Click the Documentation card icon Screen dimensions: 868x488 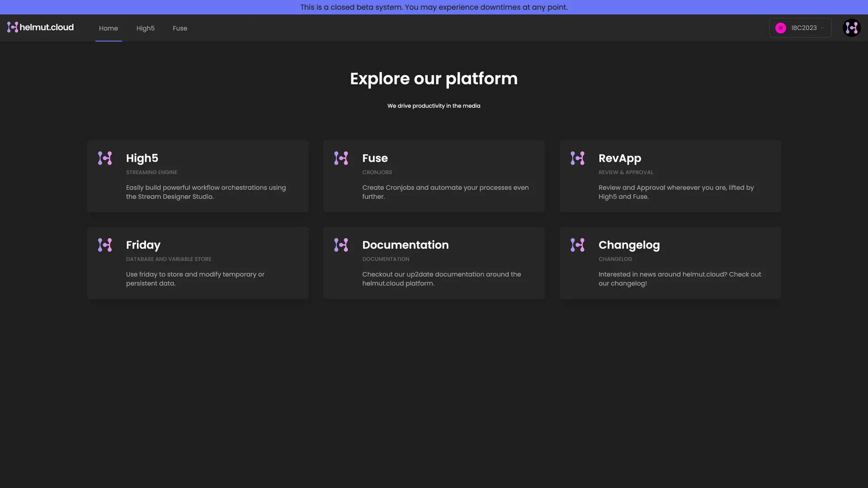(x=341, y=245)
